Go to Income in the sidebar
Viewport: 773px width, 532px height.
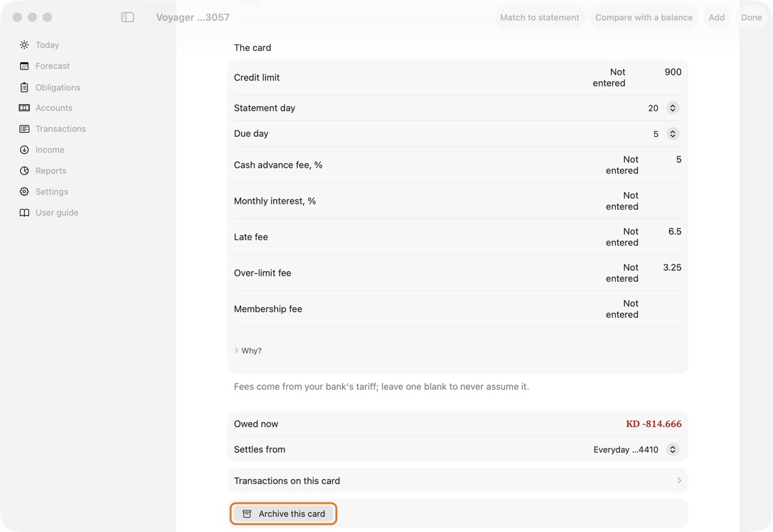(50, 150)
